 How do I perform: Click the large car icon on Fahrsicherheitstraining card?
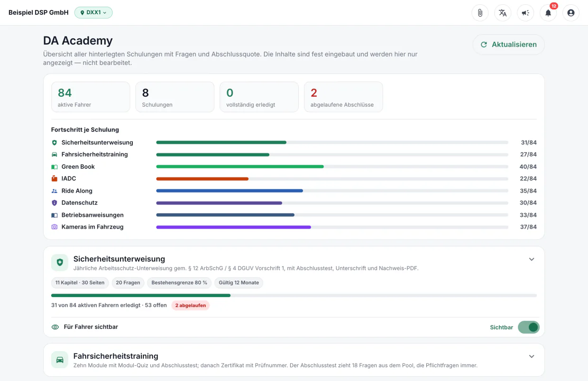coord(60,360)
